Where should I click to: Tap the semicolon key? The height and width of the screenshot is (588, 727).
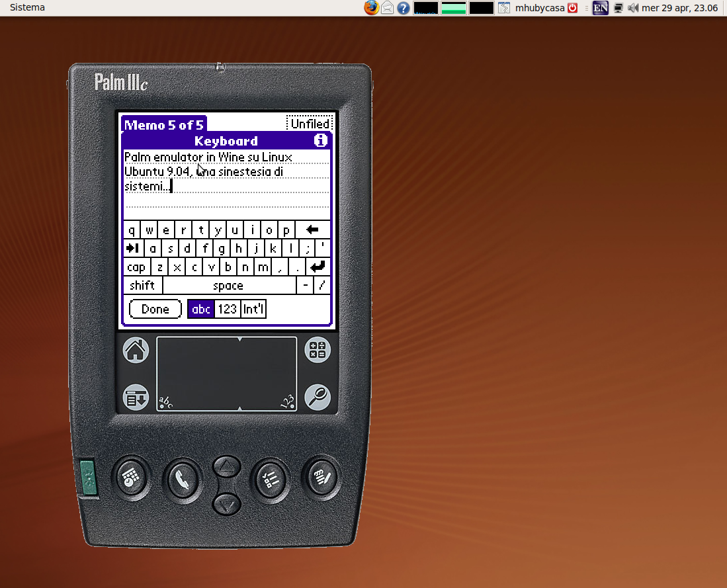point(308,248)
